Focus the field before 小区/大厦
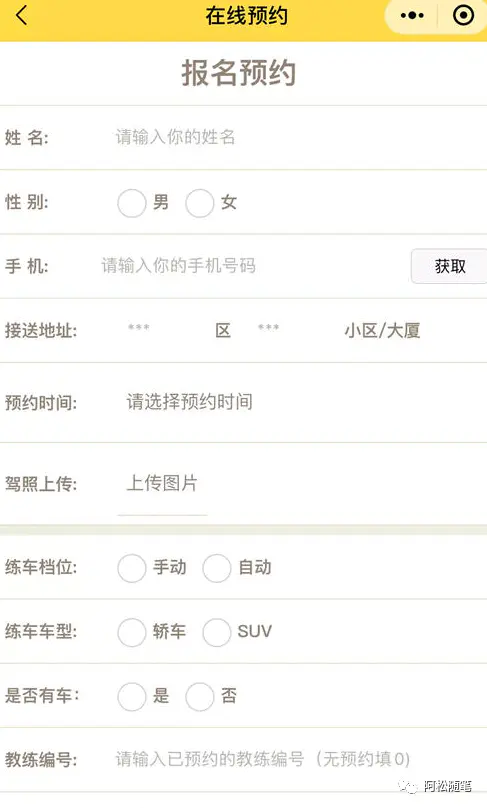Image resolution: width=487 pixels, height=808 pixels. click(x=294, y=329)
